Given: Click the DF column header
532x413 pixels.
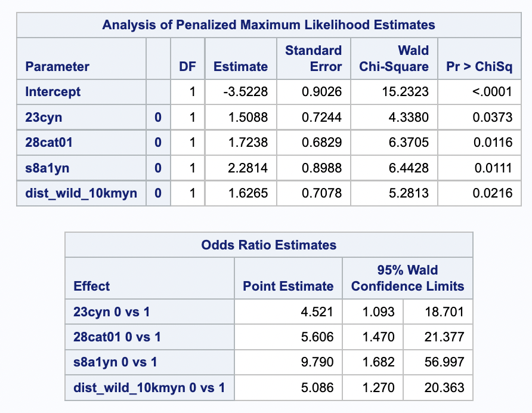Looking at the screenshot, I should 188,67.
